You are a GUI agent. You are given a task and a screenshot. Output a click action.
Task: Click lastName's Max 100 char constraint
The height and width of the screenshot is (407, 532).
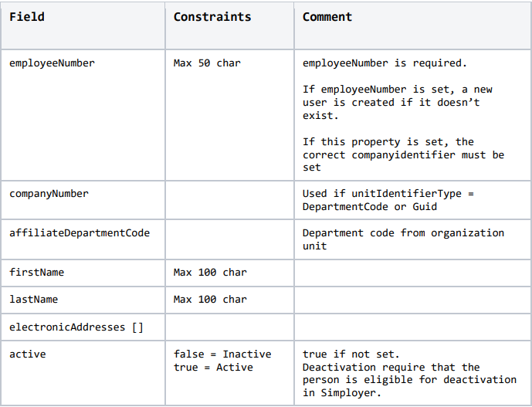[210, 300]
